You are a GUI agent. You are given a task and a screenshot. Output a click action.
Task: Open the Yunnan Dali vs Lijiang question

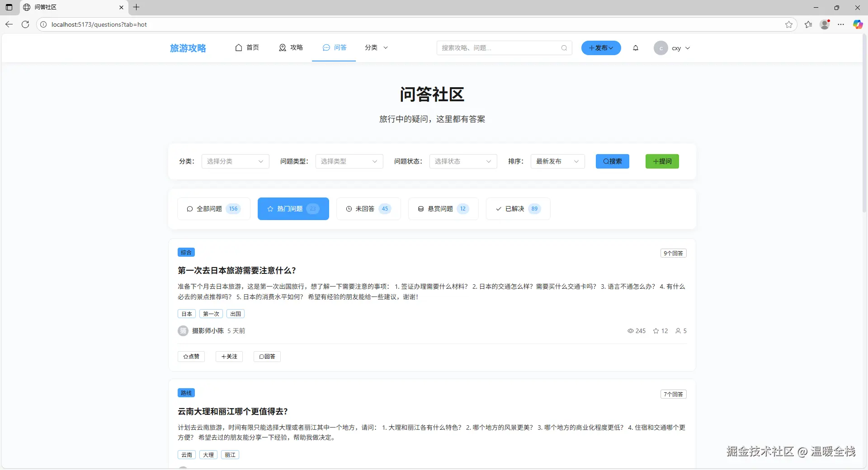click(x=233, y=411)
